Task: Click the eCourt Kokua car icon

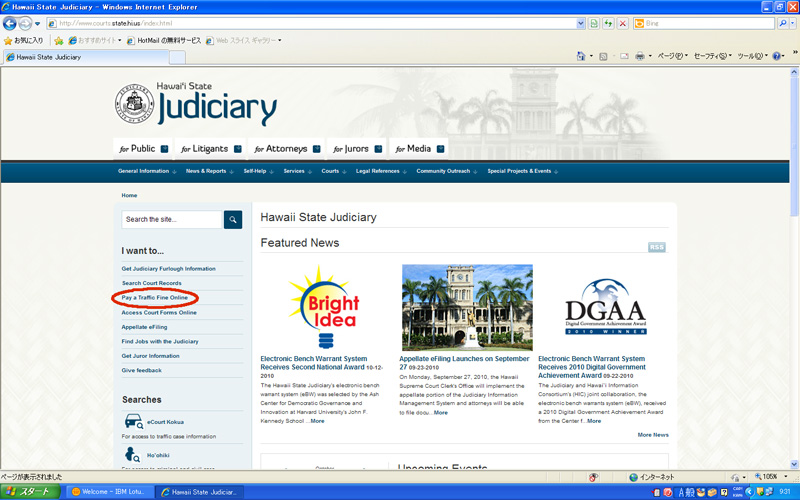Action: pyautogui.click(x=134, y=421)
